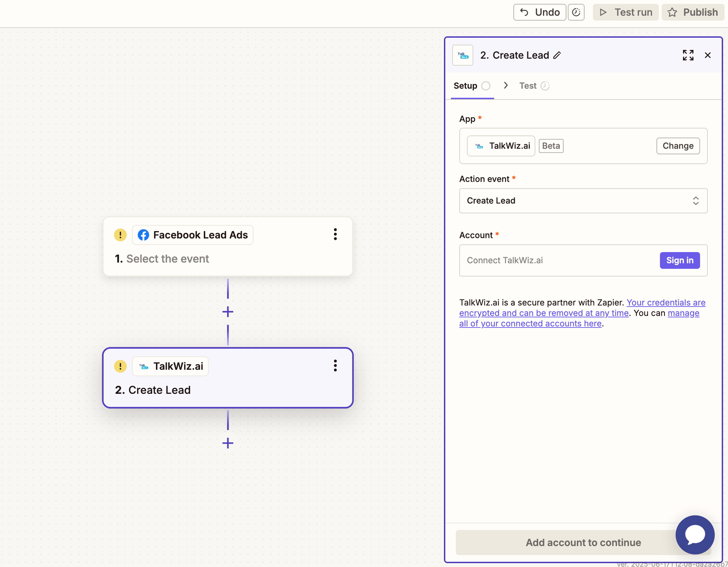The height and width of the screenshot is (567, 728).
Task: Expand the panel to full screen
Action: pos(688,55)
